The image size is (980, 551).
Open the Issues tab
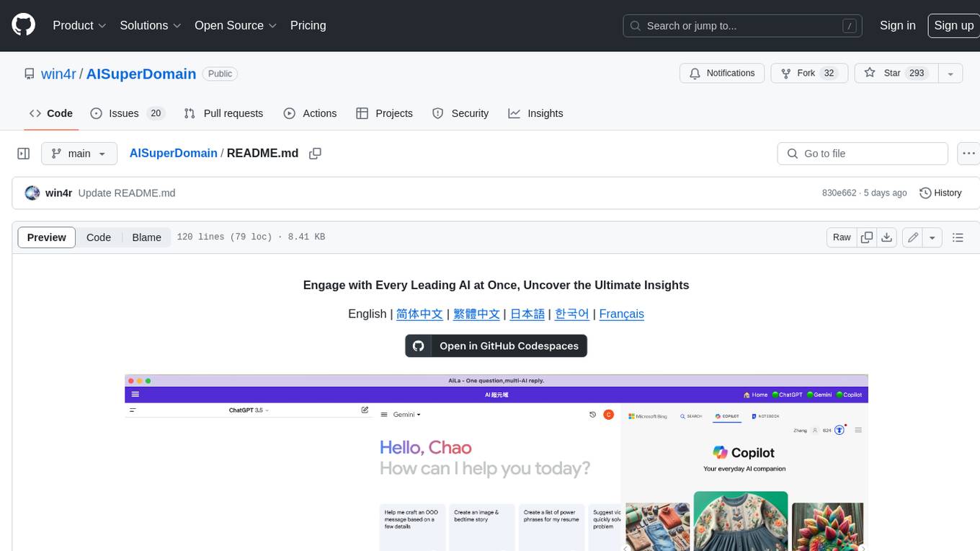click(x=128, y=113)
